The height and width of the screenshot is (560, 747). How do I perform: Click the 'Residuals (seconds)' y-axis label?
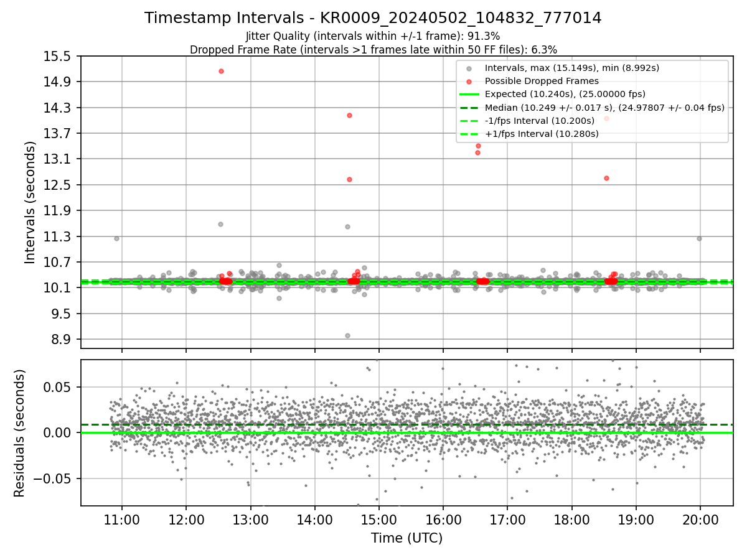[x=19, y=433]
